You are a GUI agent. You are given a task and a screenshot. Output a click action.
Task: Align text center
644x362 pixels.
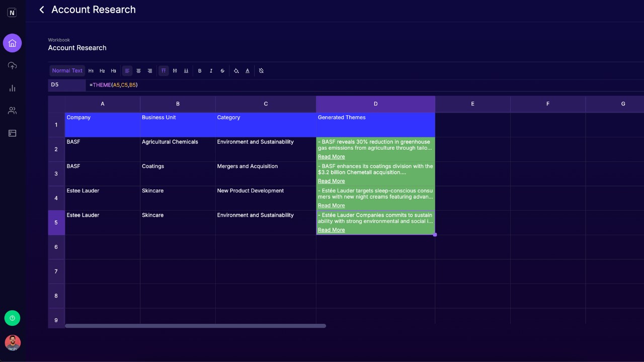(x=138, y=71)
